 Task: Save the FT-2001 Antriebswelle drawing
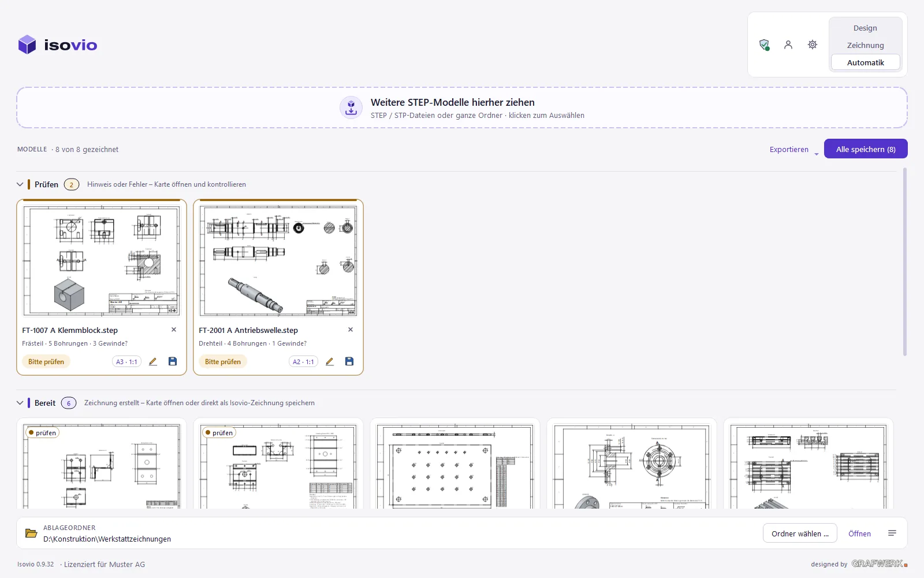349,361
